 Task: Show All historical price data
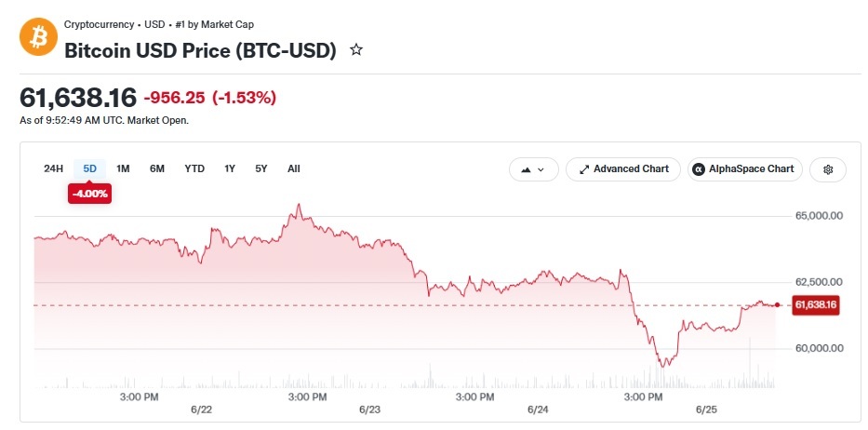[x=294, y=169]
